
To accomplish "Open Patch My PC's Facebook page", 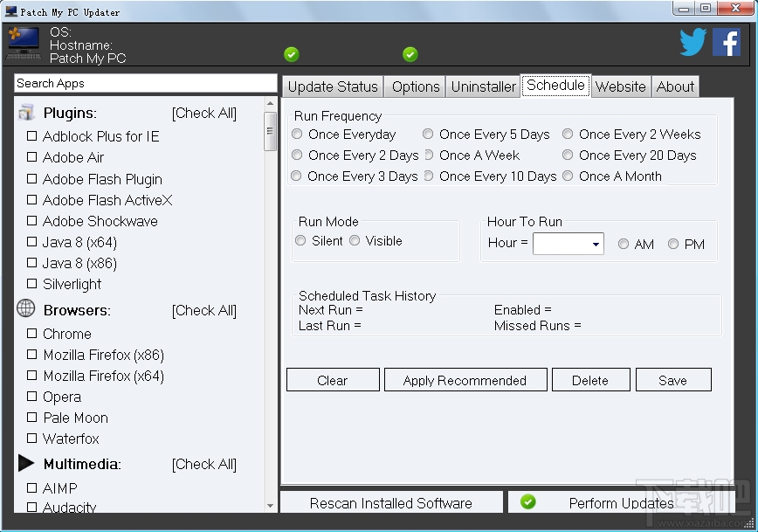I will pos(727,41).
